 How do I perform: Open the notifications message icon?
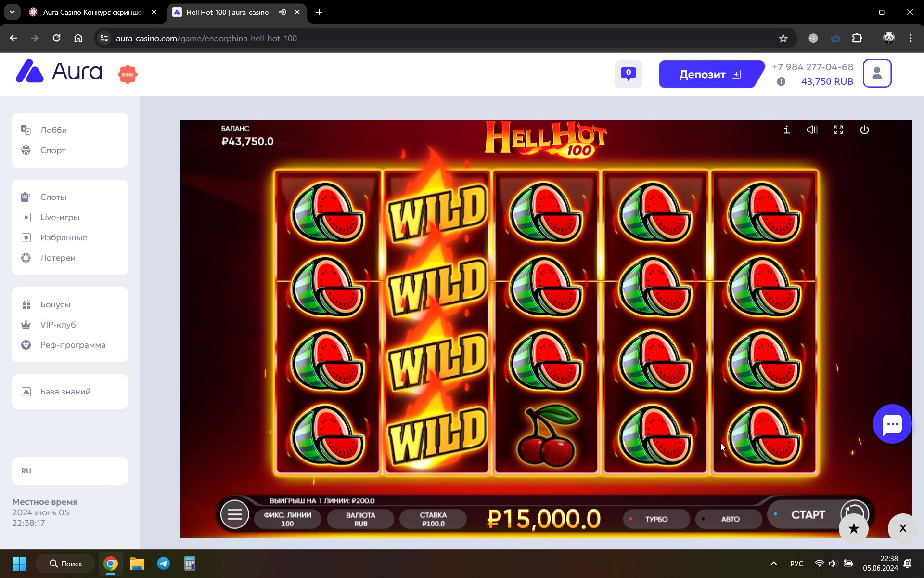[x=628, y=74]
